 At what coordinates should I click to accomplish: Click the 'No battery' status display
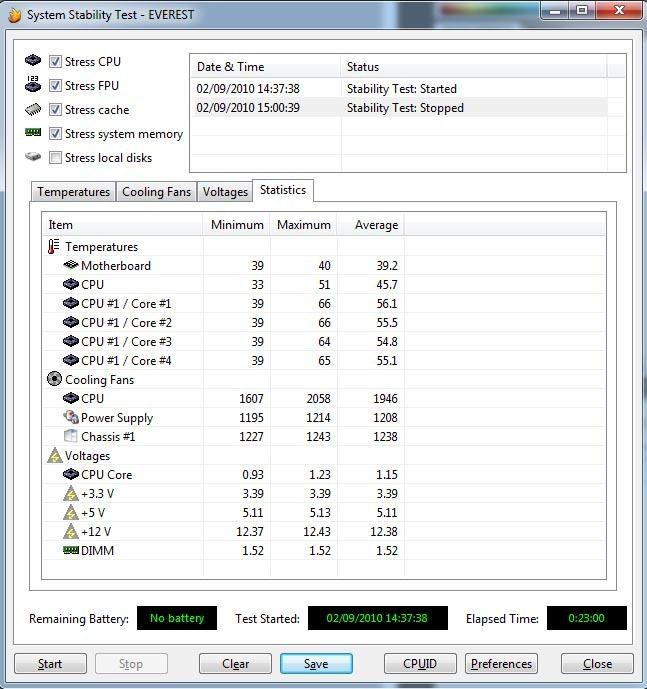(x=177, y=618)
